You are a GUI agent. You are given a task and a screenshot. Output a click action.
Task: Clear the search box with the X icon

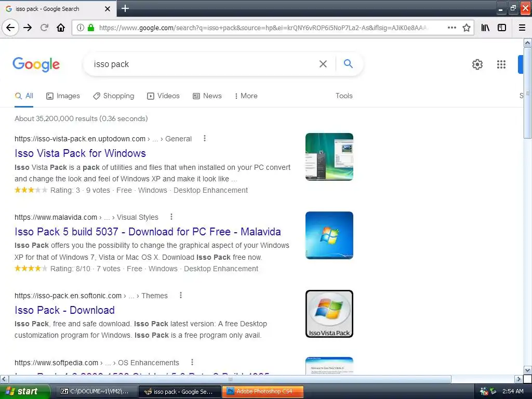click(323, 64)
